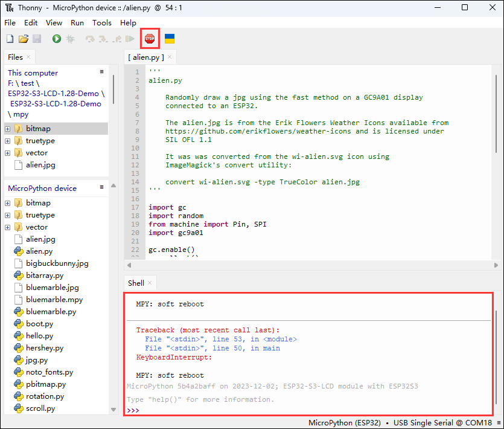Viewport: 504px width, 429px height.
Task: Open a file using the folder icon
Action: click(23, 39)
